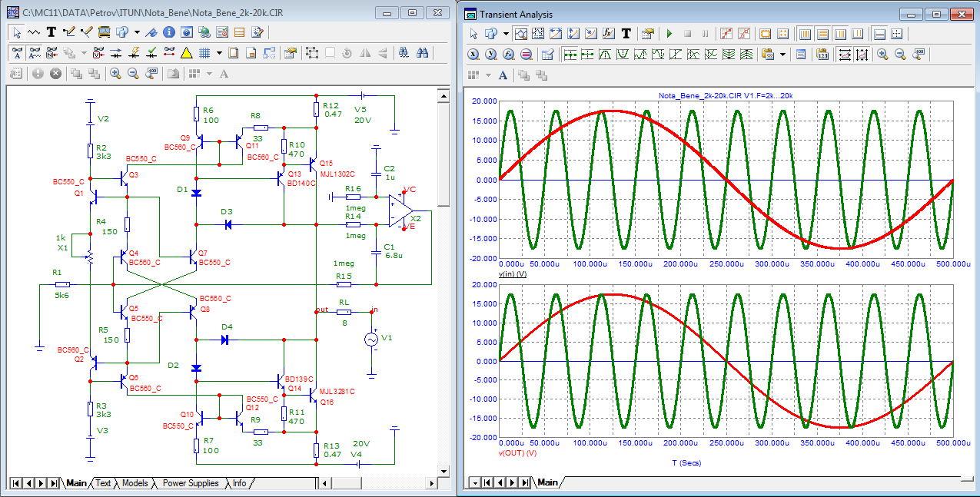The width and height of the screenshot is (980, 497).
Task: Click the yellow triangle icon in schematic toolbar
Action: click(x=186, y=53)
